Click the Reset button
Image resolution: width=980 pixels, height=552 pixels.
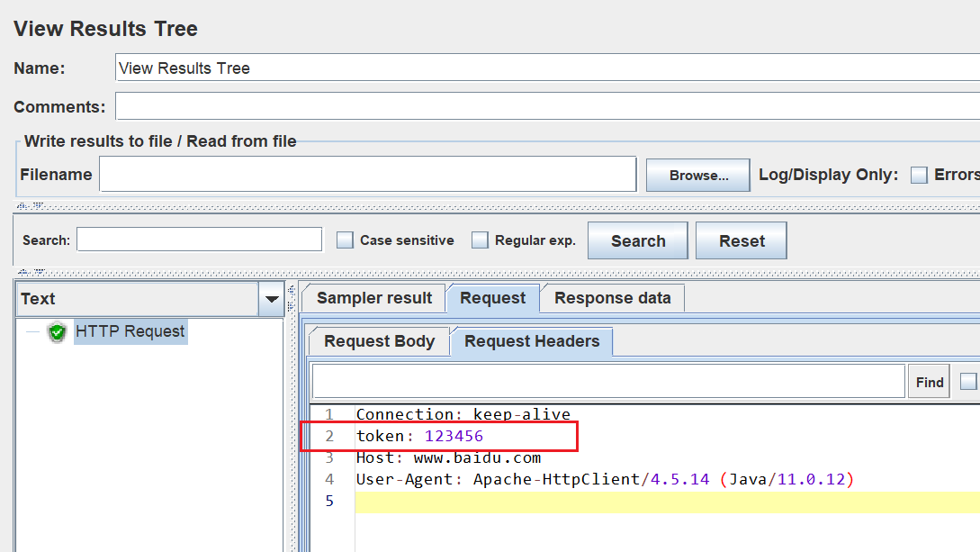click(x=742, y=240)
